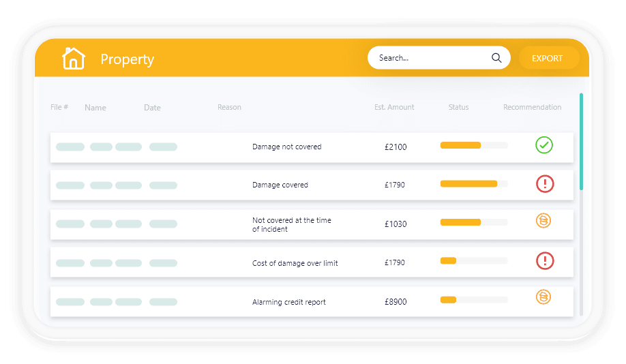
Task: Click red alert icon on Cost of damage over limit row
Action: point(545,261)
